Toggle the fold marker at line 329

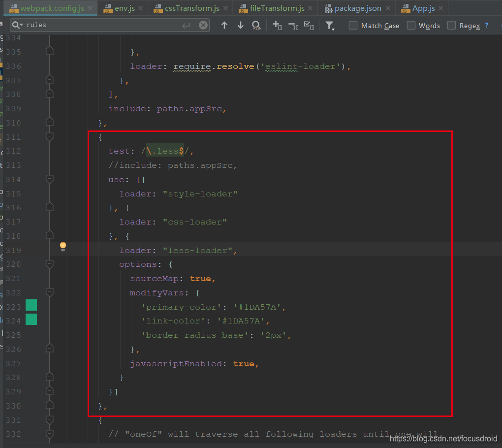pos(50,391)
